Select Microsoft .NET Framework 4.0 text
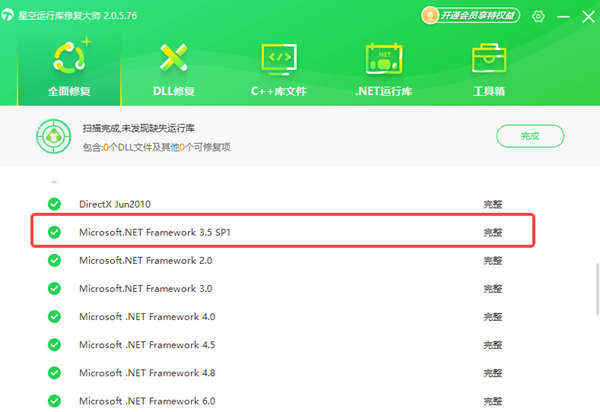This screenshot has width=600, height=412. point(147,317)
